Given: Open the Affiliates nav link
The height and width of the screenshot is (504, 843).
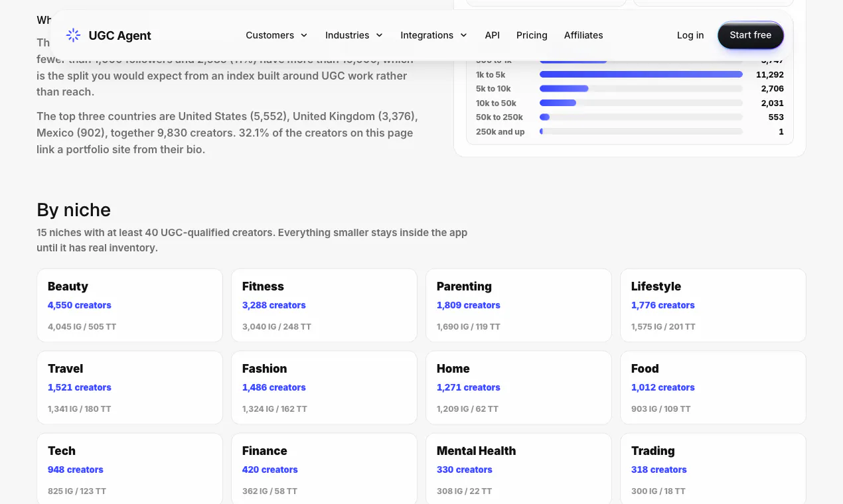Looking at the screenshot, I should pyautogui.click(x=583, y=35).
